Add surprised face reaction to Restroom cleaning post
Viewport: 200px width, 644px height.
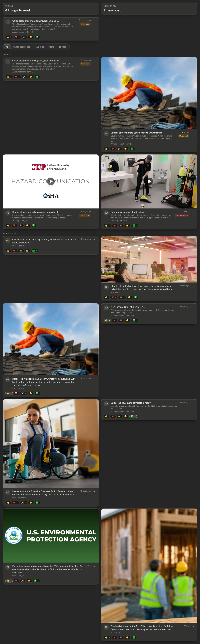pyautogui.click(x=127, y=225)
